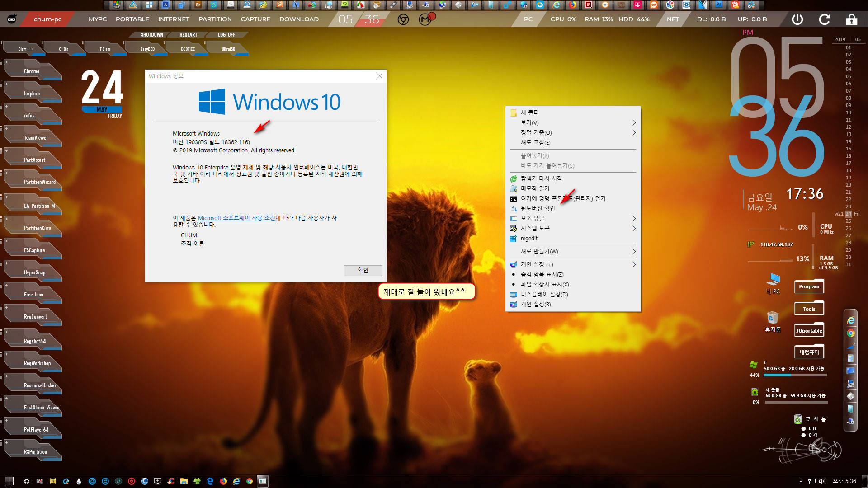868x488 pixels.
Task: Toggle 숨김 항목 표시(Z) in context menu
Action: click(x=573, y=274)
